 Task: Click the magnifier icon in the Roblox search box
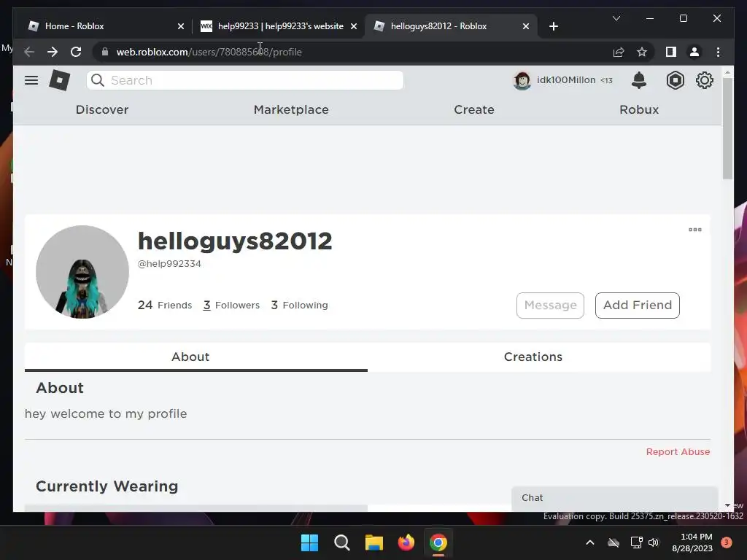(x=98, y=80)
